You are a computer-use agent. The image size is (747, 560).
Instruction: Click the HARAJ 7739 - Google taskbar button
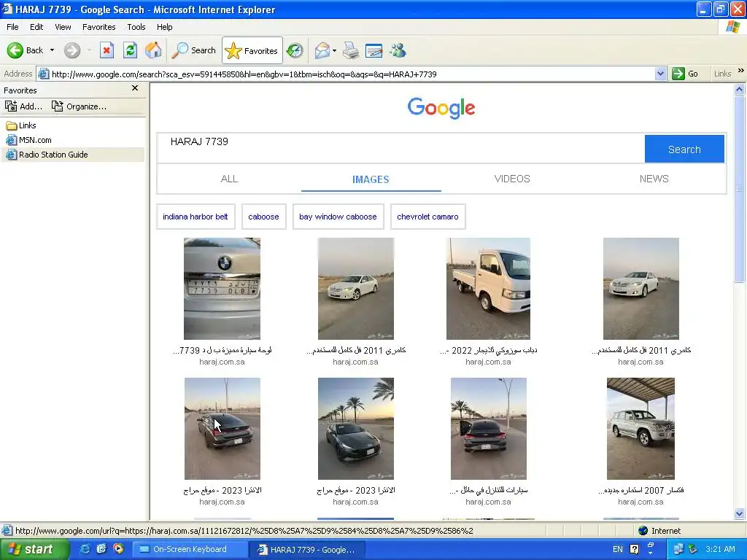(x=307, y=549)
